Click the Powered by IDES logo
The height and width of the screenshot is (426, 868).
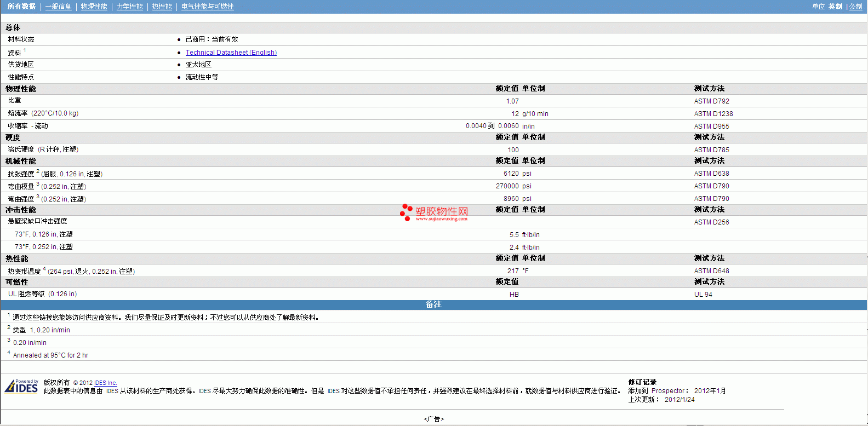click(21, 386)
